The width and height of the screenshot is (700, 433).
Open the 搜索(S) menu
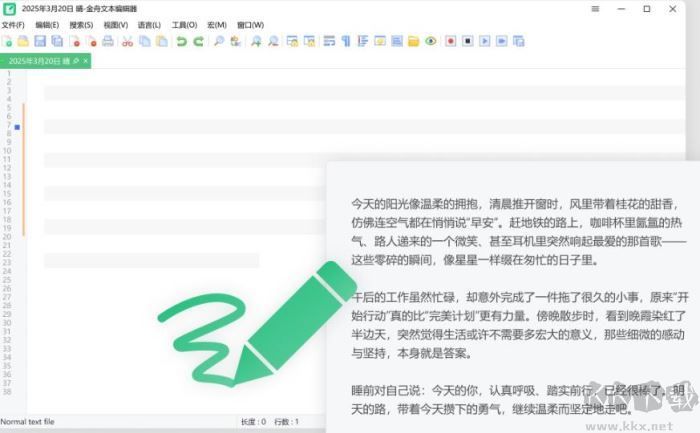(81, 25)
